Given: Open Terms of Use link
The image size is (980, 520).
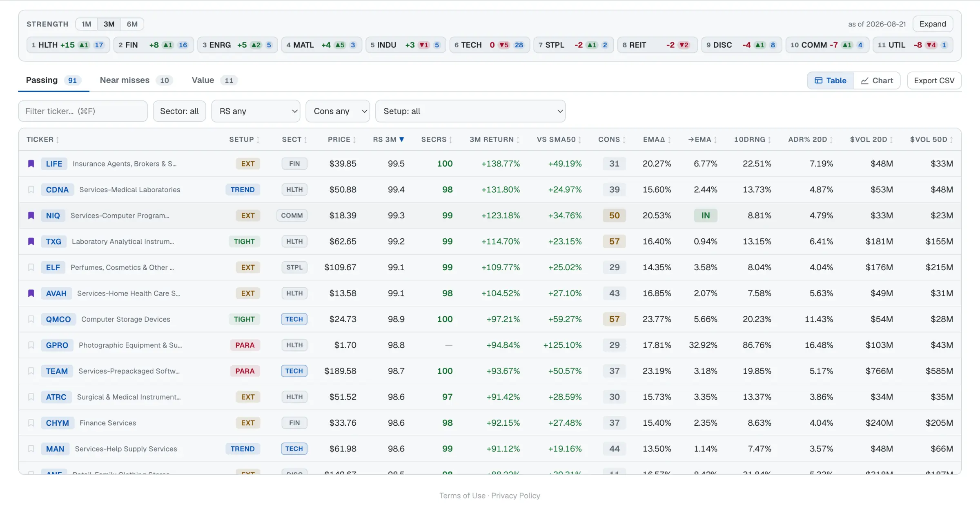Looking at the screenshot, I should pyautogui.click(x=462, y=496).
